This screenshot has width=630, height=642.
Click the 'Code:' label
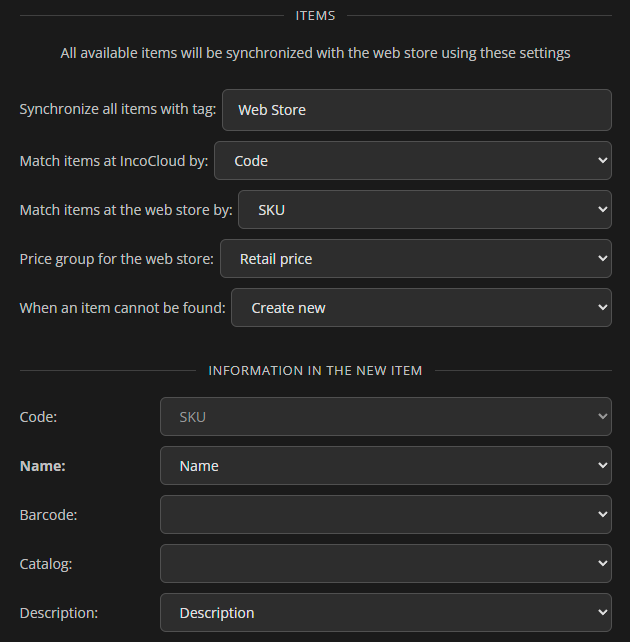[x=38, y=417]
